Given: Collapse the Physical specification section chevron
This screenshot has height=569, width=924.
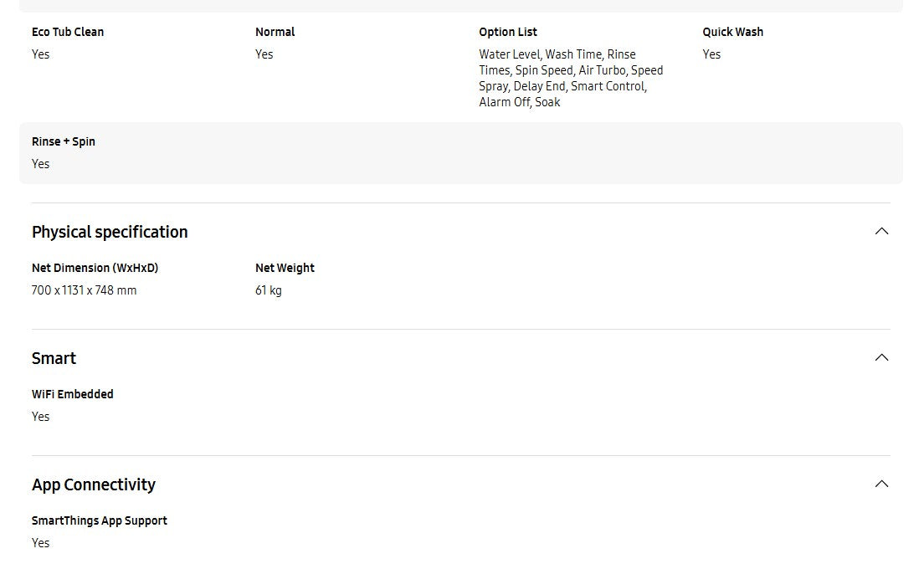Looking at the screenshot, I should coord(881,232).
